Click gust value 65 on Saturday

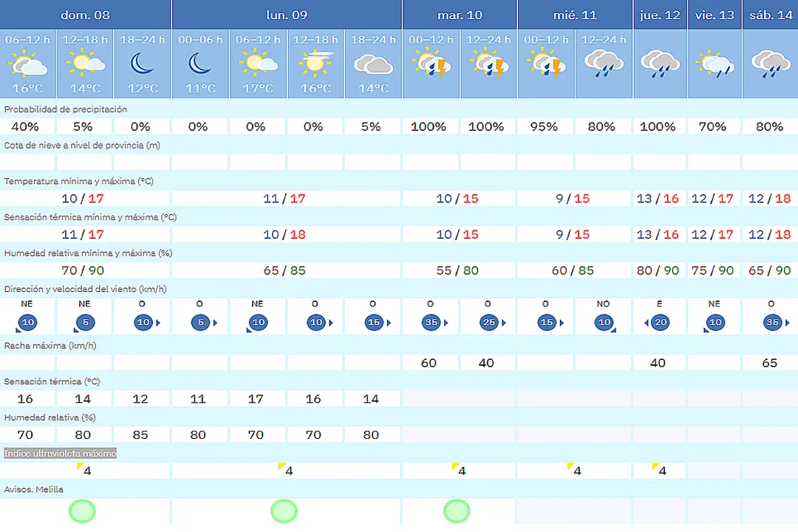pos(769,363)
